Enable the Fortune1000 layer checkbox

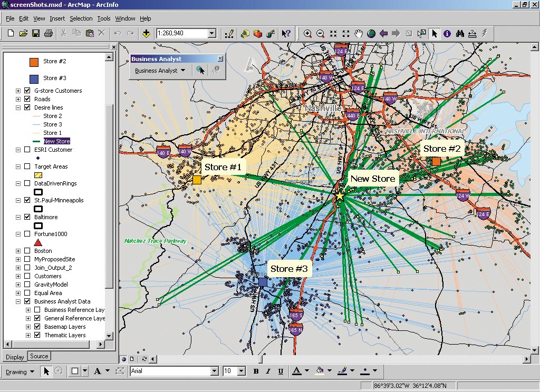tap(27, 234)
